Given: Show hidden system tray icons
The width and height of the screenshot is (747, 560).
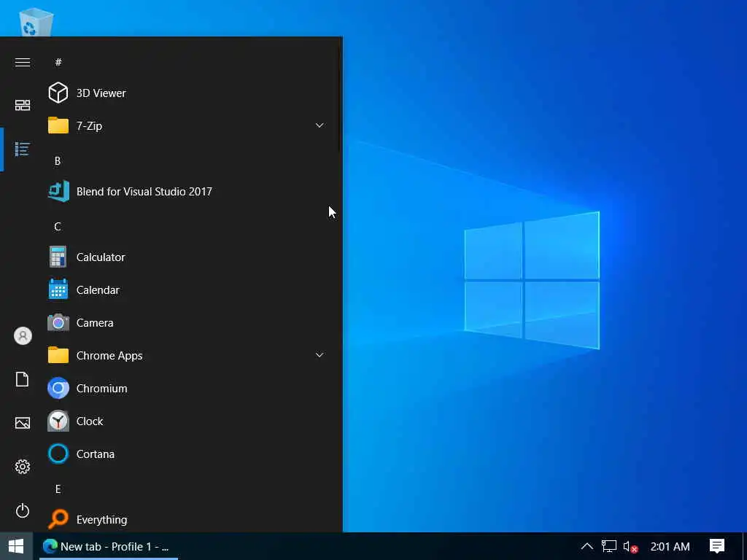Looking at the screenshot, I should [587, 546].
